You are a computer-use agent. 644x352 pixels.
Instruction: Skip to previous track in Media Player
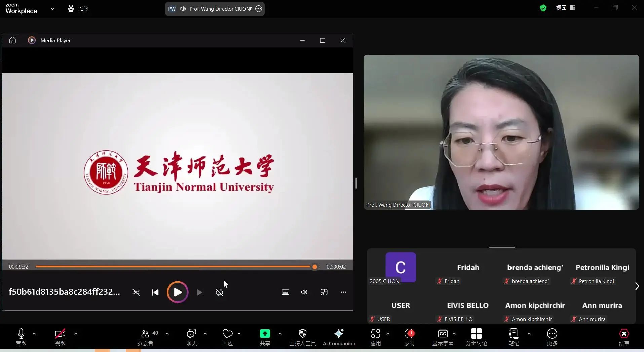click(155, 292)
